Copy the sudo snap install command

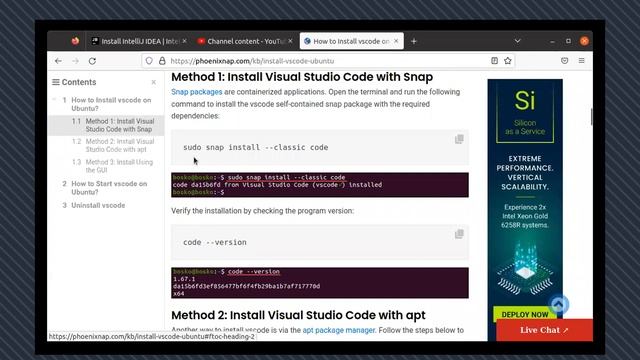tap(459, 139)
